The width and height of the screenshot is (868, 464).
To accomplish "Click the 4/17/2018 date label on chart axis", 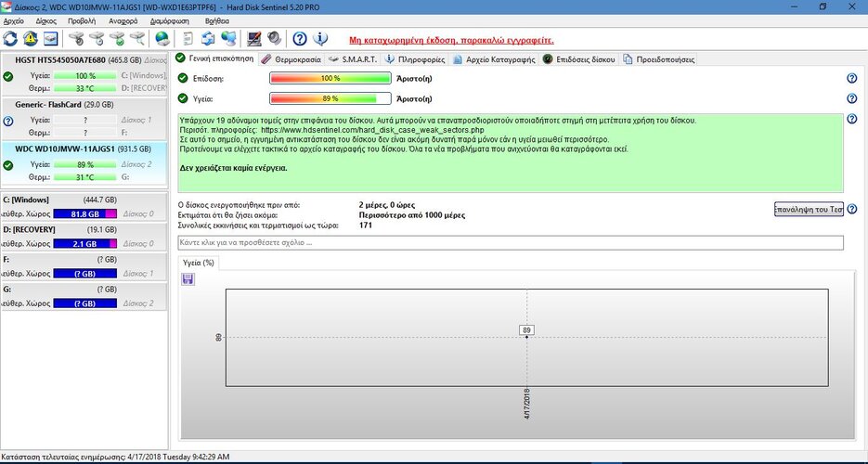I will pyautogui.click(x=527, y=403).
